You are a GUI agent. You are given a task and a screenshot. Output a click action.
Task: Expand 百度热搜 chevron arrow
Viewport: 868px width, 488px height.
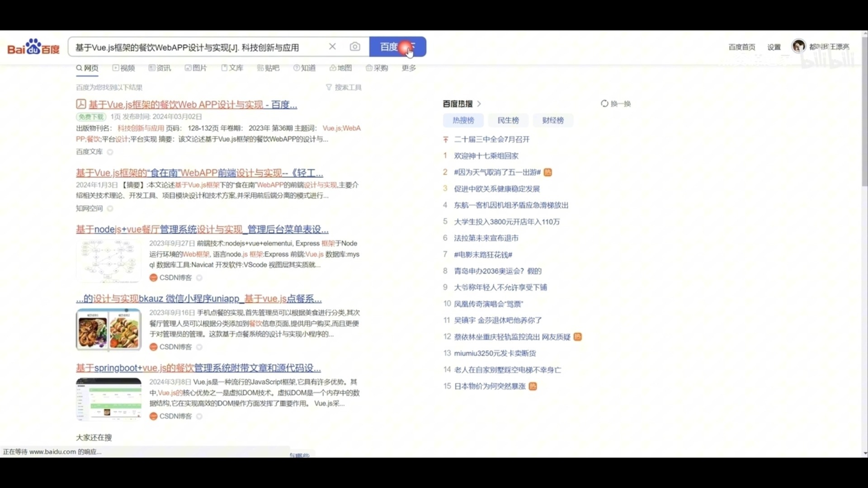(x=479, y=104)
